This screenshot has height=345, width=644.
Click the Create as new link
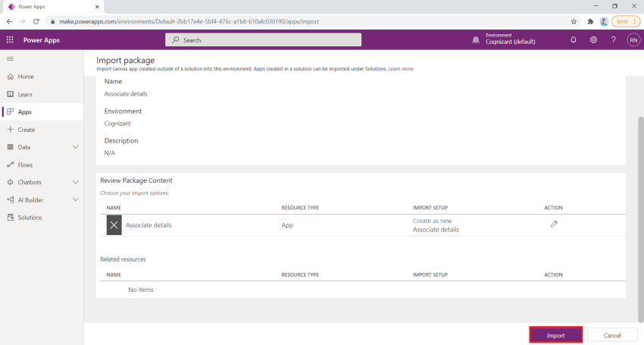(x=432, y=221)
